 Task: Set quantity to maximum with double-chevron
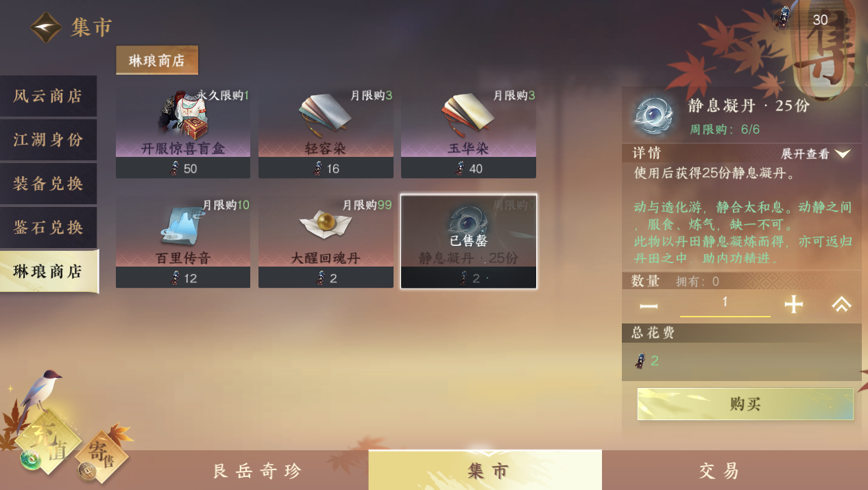(x=841, y=304)
